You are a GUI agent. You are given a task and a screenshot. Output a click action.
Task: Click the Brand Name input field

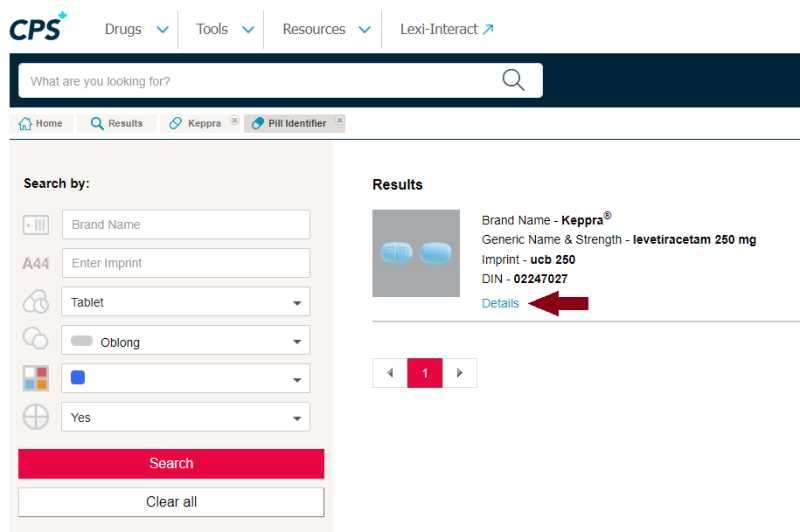click(x=186, y=224)
